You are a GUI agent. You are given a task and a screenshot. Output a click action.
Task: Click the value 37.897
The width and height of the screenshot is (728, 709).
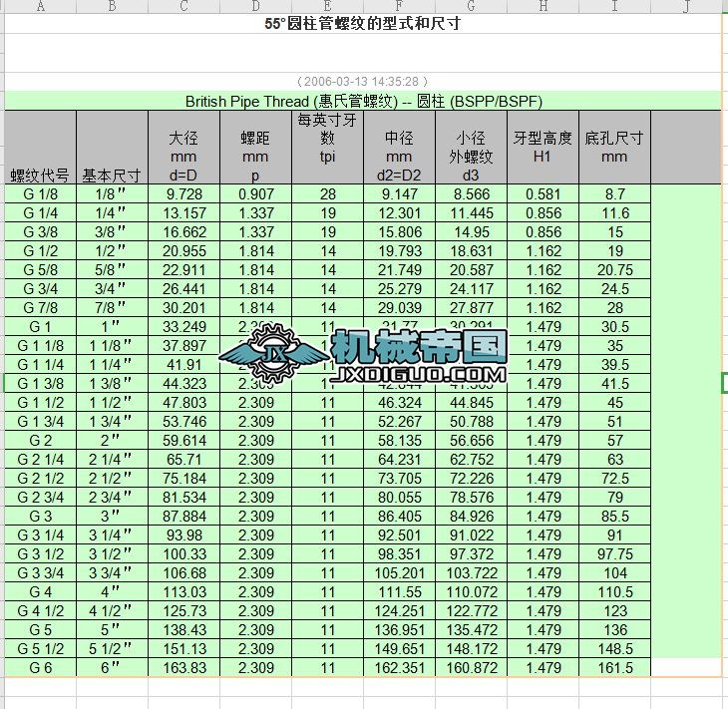184,346
